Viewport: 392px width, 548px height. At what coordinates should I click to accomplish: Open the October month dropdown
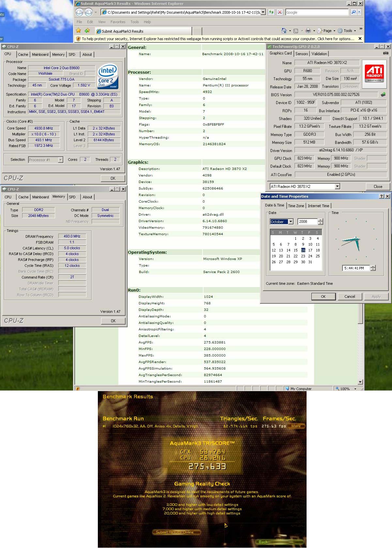pyautogui.click(x=291, y=222)
